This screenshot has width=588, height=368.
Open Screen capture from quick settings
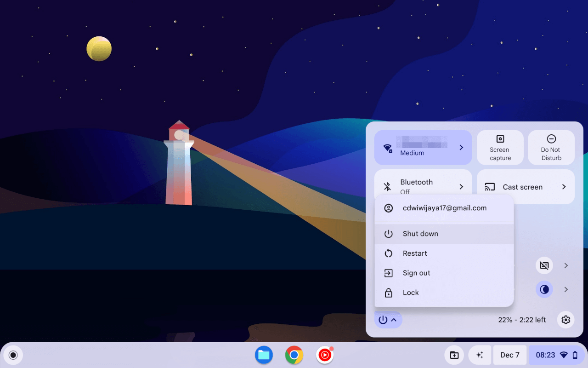[500, 147]
